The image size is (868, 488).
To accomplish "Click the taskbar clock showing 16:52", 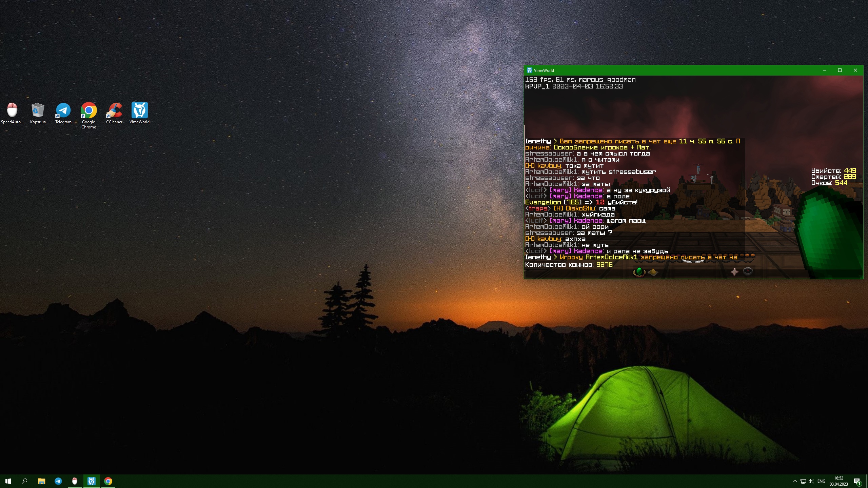I will (839, 481).
